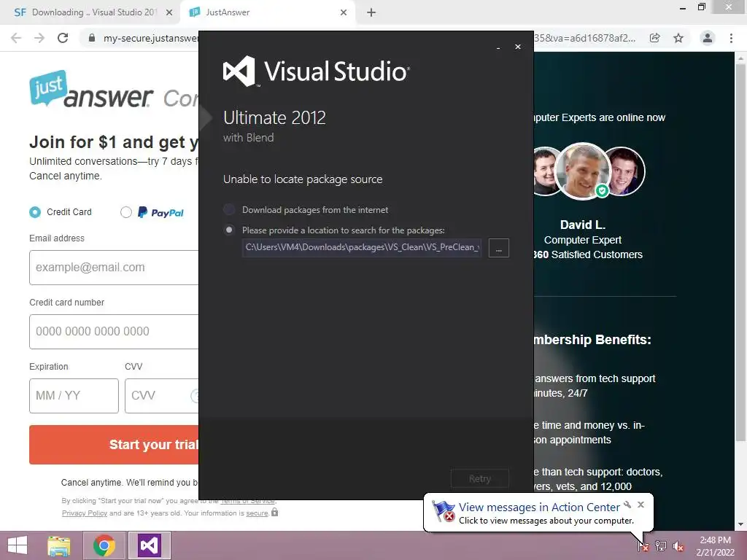This screenshot has height=560, width=747.
Task: Open File Explorer from the taskbar
Action: point(59,545)
